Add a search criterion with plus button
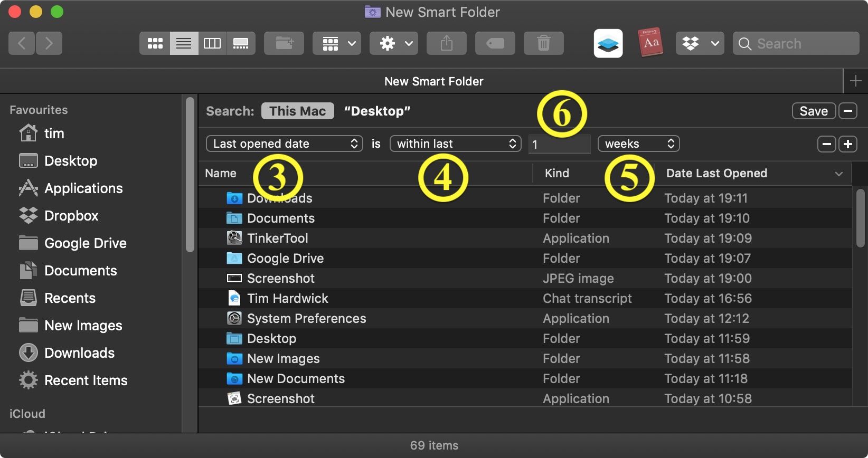 tap(848, 144)
